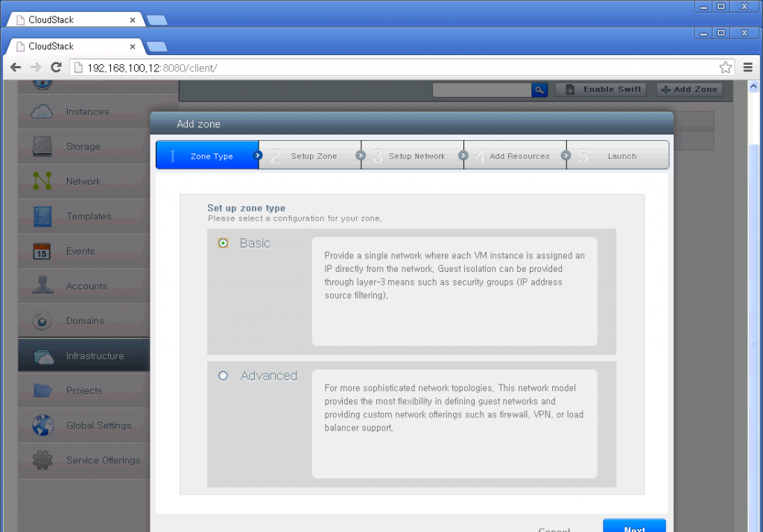The width and height of the screenshot is (763, 532).
Task: Select the Storage sidebar icon
Action: pyautogui.click(x=41, y=145)
